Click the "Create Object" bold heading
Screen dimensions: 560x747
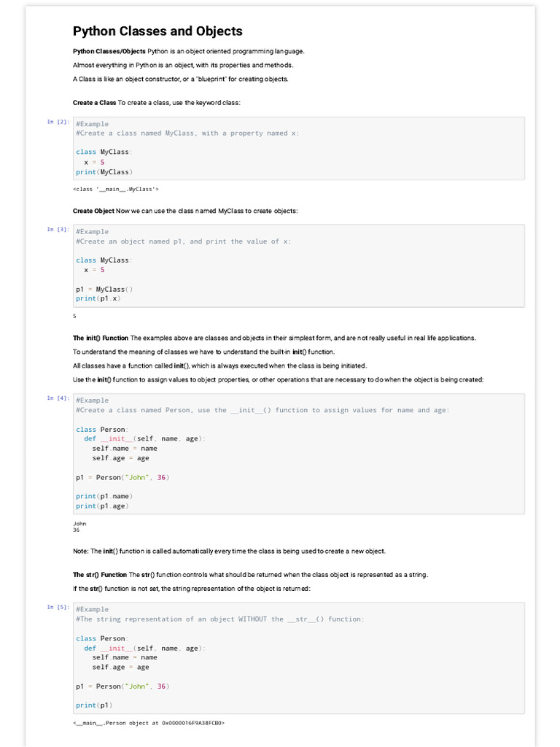pos(93,211)
